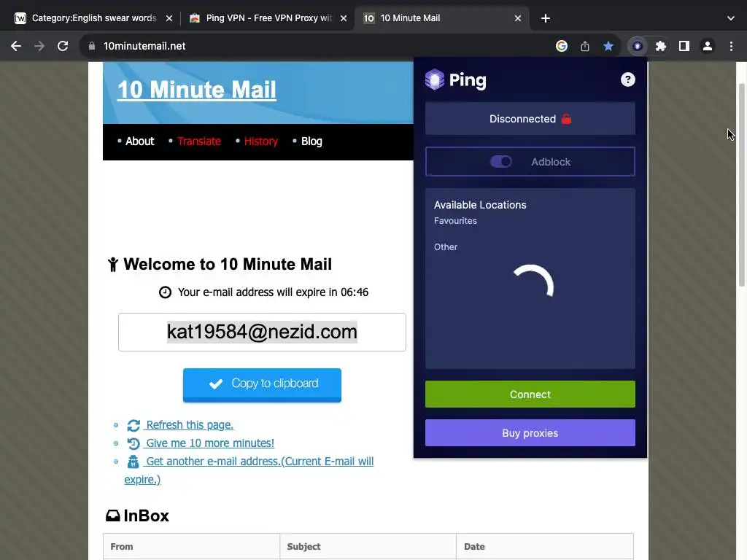Screen dimensions: 747x560
Task: Click the InBox tray icon
Action: click(x=113, y=516)
